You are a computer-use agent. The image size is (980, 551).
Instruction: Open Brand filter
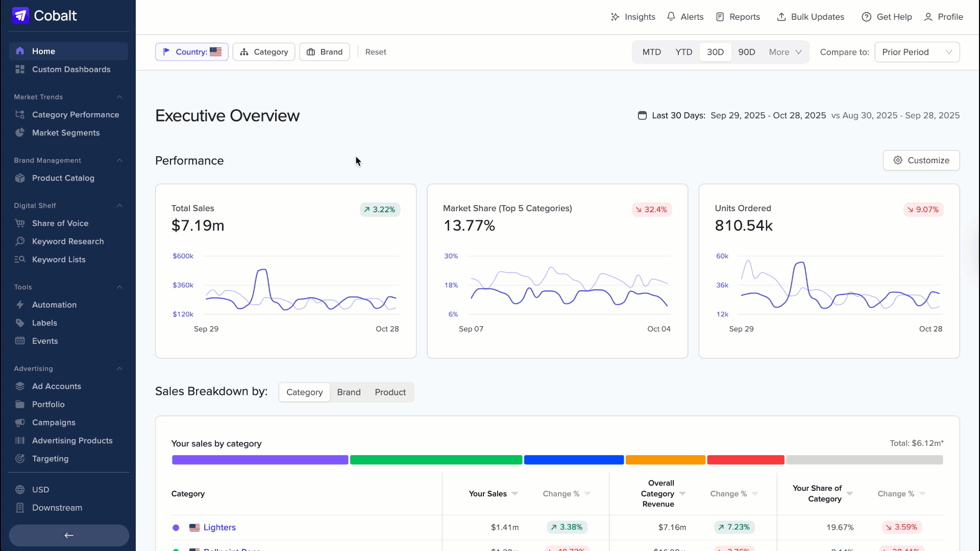pos(325,52)
